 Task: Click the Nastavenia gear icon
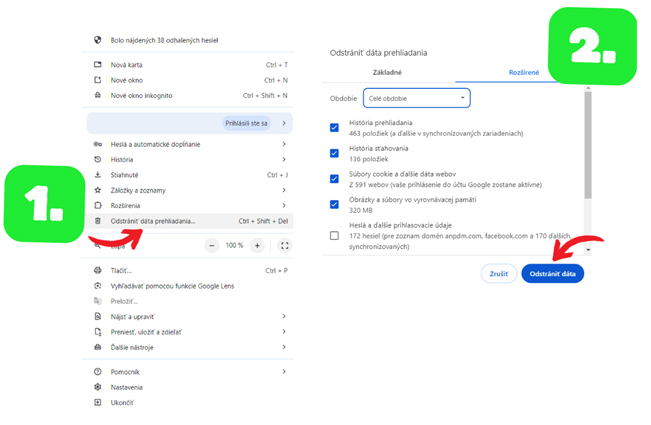click(97, 387)
